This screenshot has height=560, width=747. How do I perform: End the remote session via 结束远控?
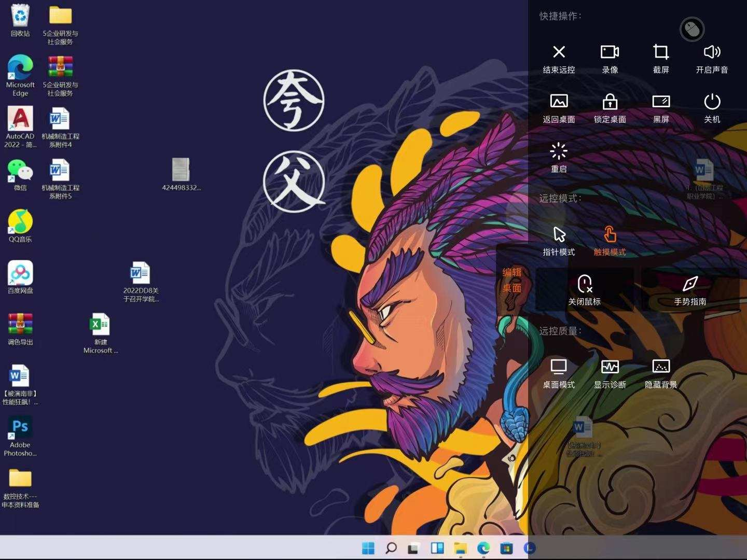[x=559, y=59]
